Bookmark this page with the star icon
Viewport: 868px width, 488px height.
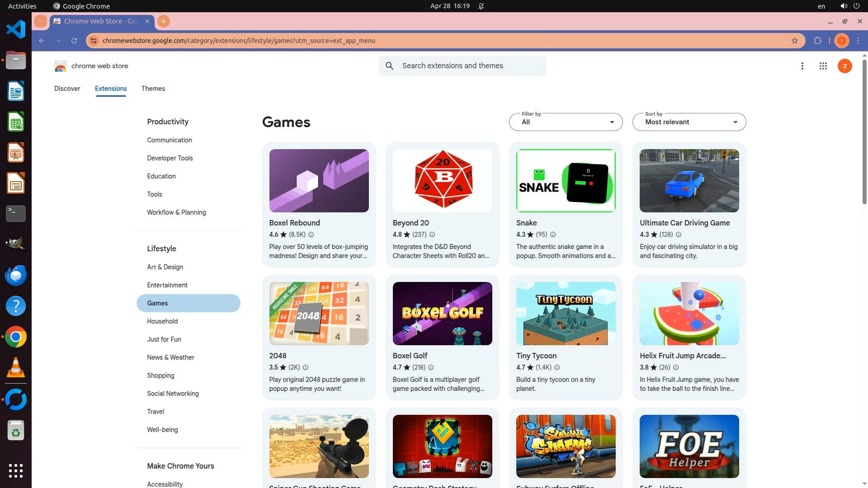(795, 41)
